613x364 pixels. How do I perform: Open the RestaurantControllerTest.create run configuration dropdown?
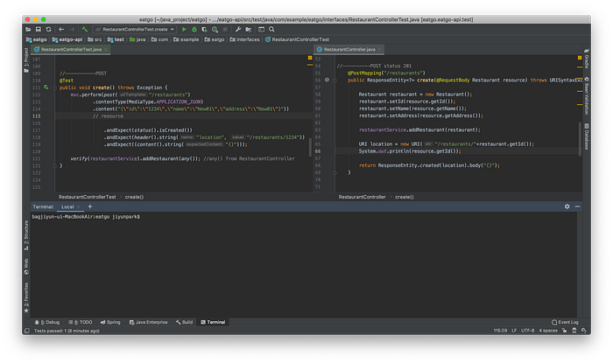pos(134,29)
